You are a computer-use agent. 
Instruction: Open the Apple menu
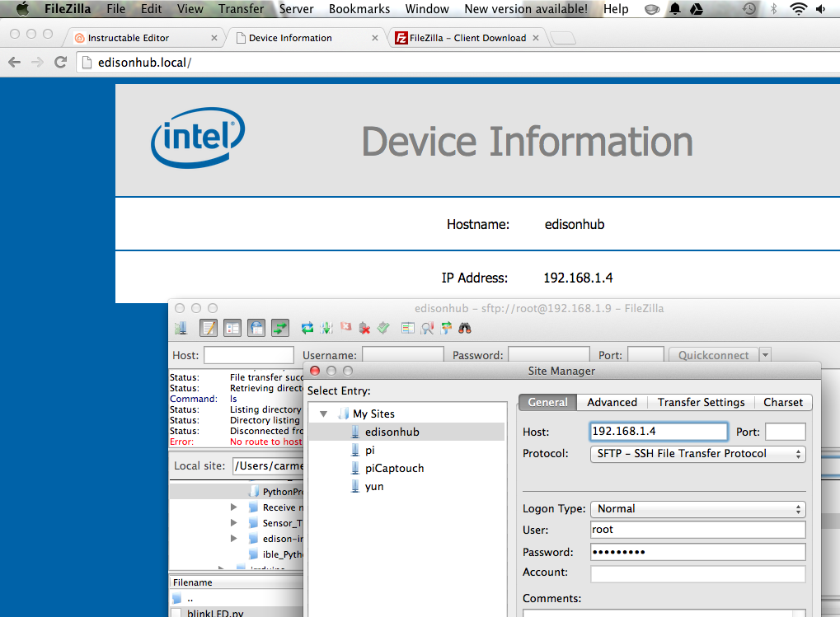pos(22,8)
